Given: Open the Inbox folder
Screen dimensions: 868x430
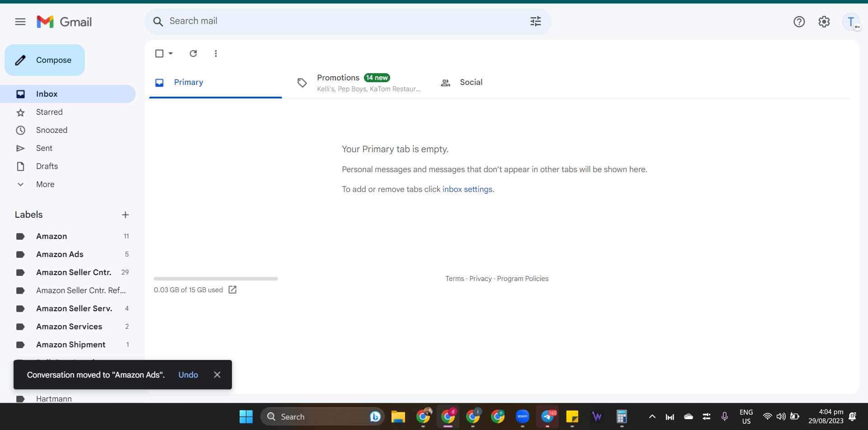Looking at the screenshot, I should 68,94.
